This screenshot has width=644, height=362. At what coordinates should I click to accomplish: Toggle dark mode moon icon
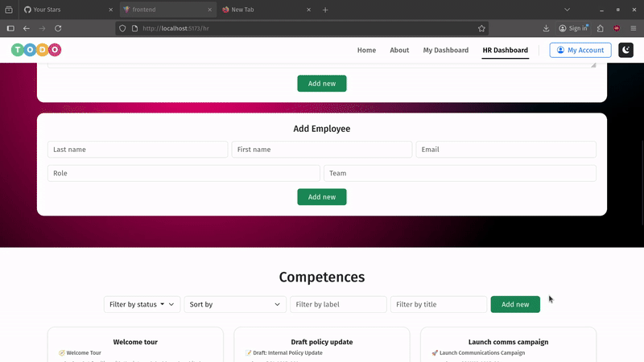coord(626,50)
